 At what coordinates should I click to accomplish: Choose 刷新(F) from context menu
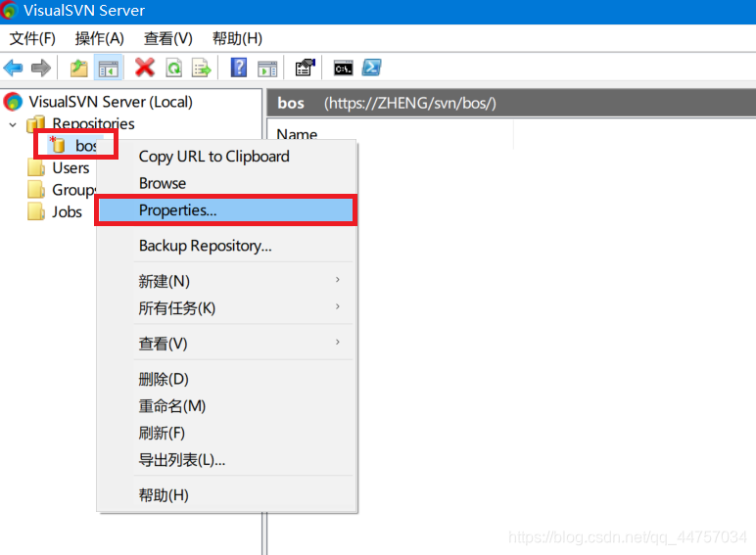(x=226, y=433)
